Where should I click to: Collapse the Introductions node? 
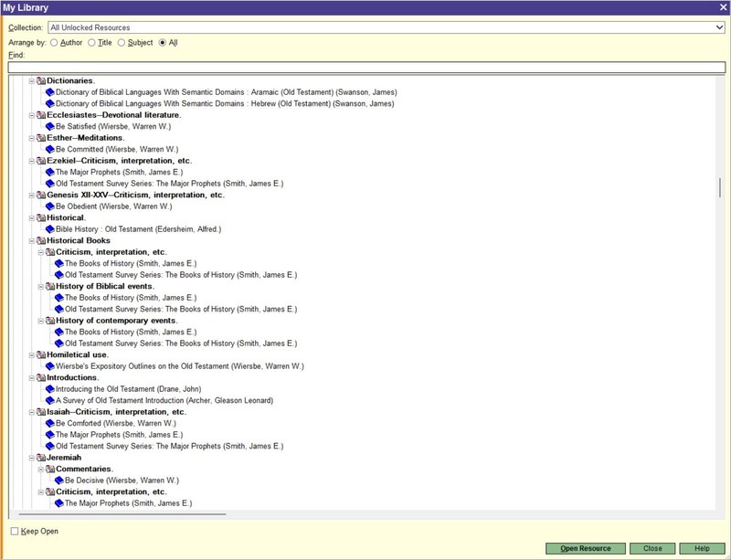pyautogui.click(x=32, y=377)
